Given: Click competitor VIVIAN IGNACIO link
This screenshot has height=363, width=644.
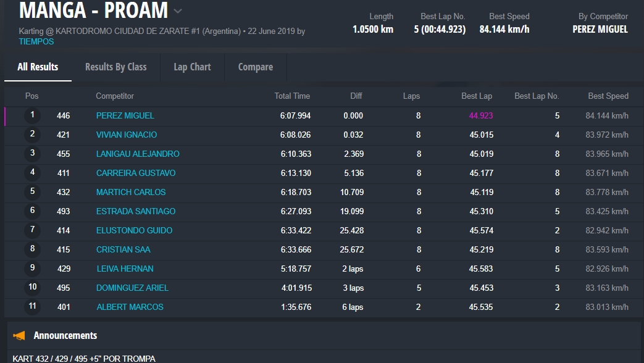Looking at the screenshot, I should (127, 135).
